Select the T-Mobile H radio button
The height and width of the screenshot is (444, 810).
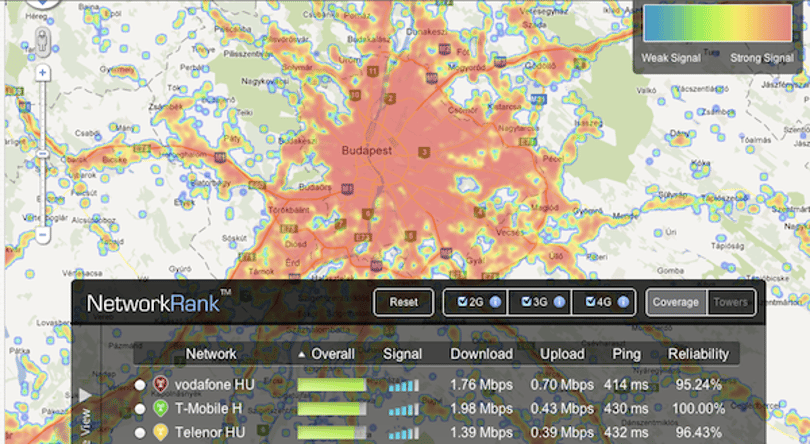(x=139, y=409)
